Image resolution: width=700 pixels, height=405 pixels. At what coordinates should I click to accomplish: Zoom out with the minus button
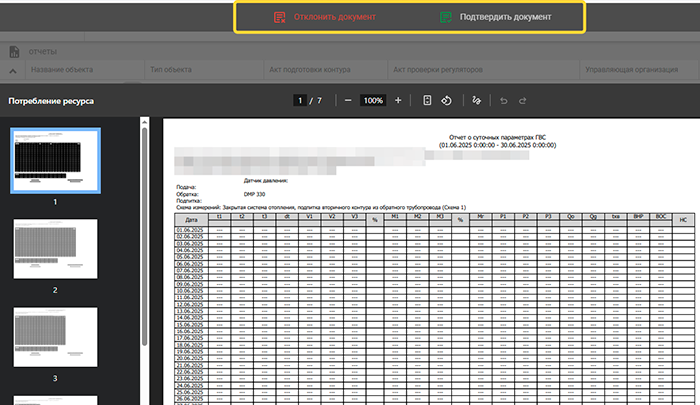click(x=347, y=101)
